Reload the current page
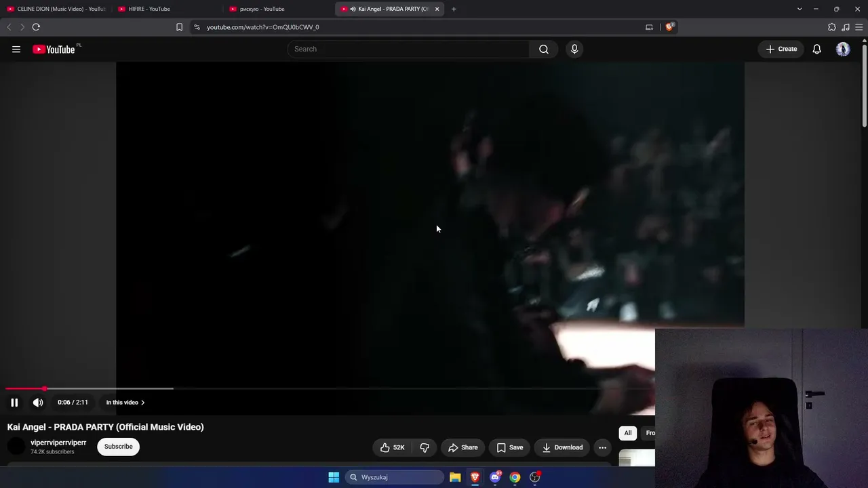Screen dimensions: 868x488 click(x=36, y=27)
